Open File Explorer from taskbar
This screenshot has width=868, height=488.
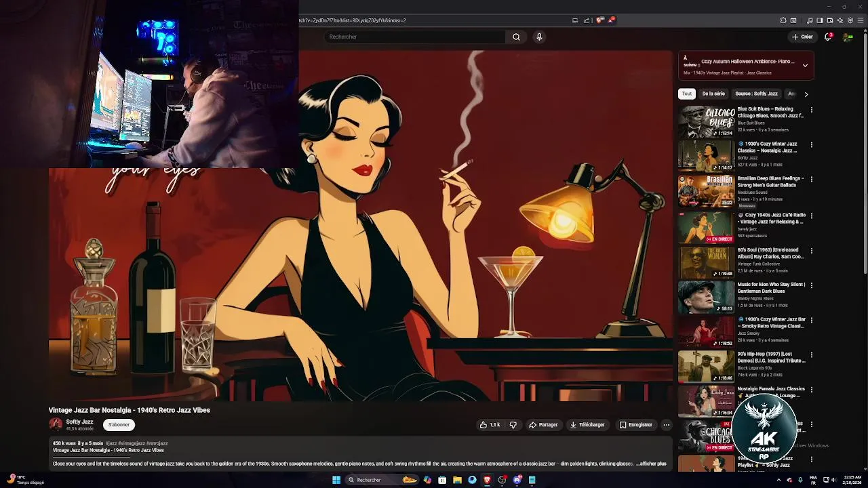coord(457,480)
